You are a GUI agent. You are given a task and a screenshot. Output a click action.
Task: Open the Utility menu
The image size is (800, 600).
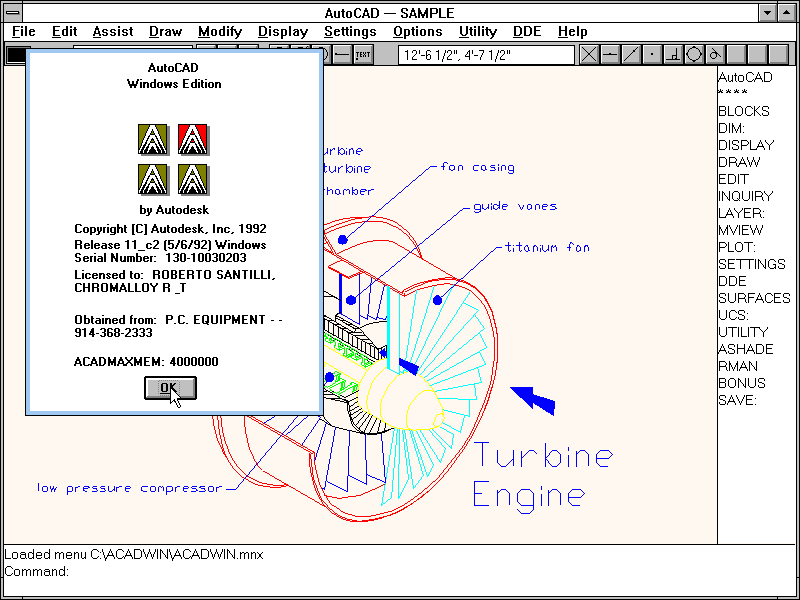(478, 32)
